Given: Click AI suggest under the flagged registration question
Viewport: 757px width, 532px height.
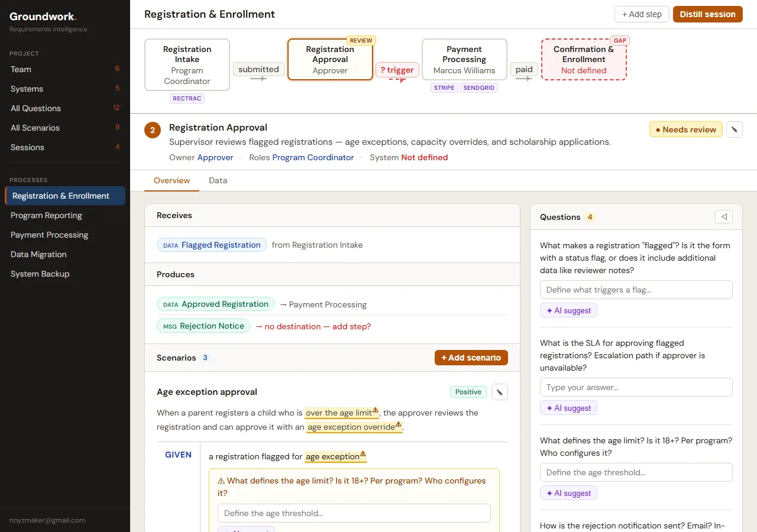Looking at the screenshot, I should point(568,310).
